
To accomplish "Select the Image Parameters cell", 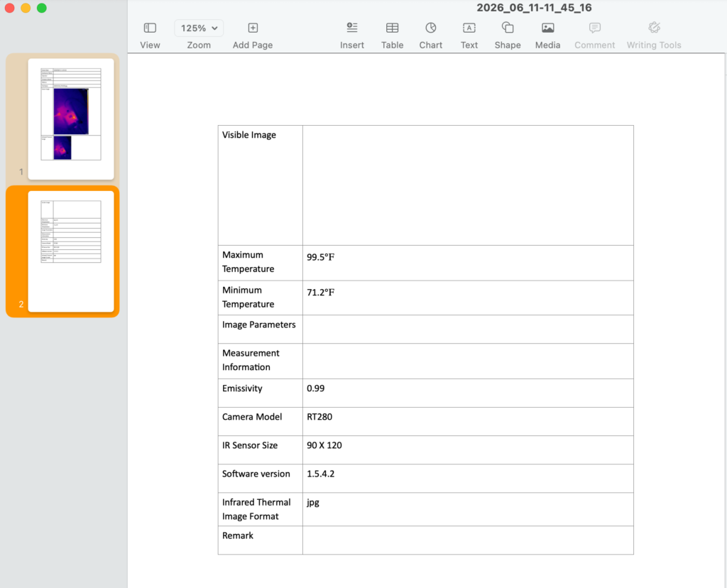I will [x=260, y=330].
